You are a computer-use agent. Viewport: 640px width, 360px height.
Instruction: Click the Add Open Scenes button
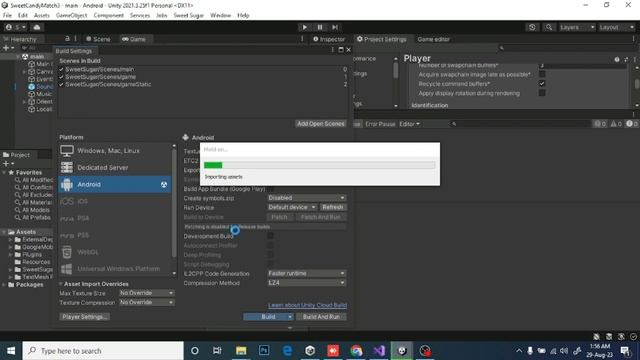(321, 124)
